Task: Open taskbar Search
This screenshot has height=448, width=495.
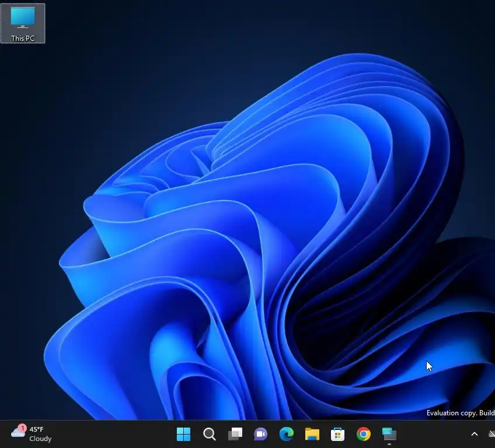Action: click(210, 435)
